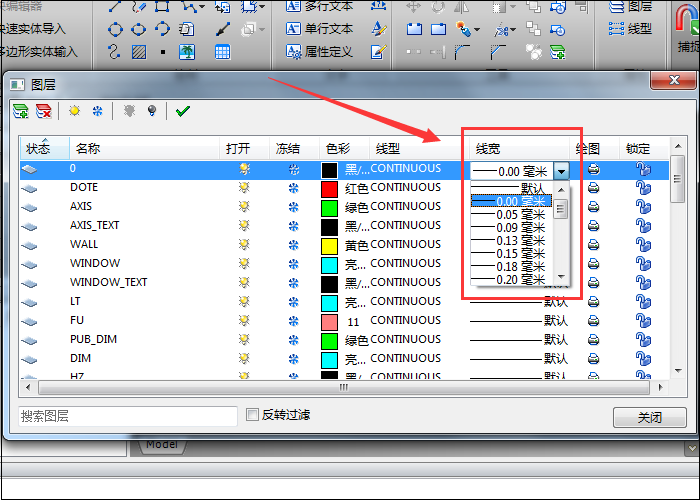Open the linetype option 线型 in ribbon
This screenshot has width=700, height=500.
pos(630,29)
